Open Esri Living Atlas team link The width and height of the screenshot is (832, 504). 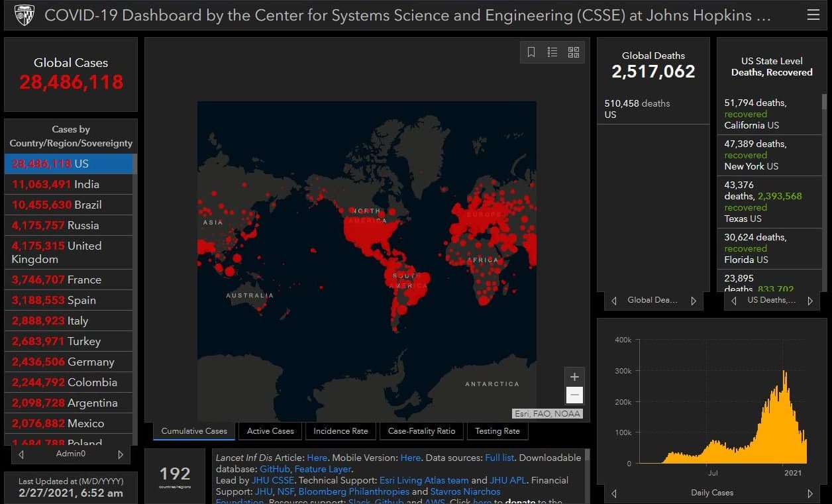click(x=424, y=480)
